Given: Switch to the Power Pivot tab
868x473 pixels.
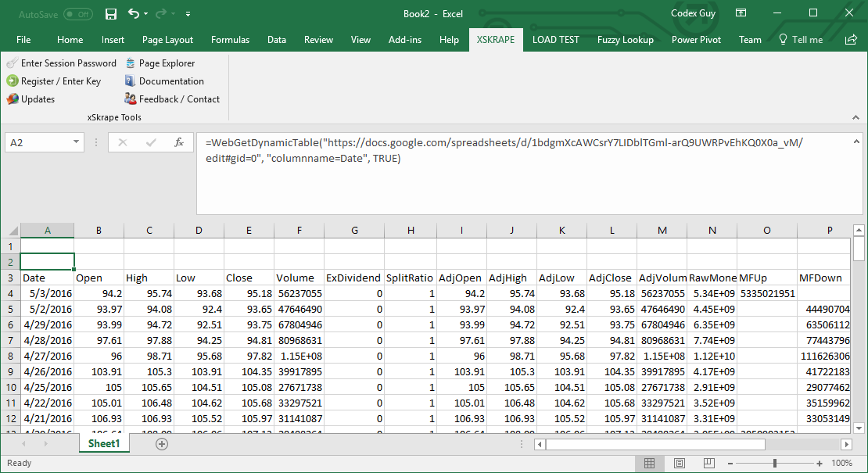Looking at the screenshot, I should (697, 39).
